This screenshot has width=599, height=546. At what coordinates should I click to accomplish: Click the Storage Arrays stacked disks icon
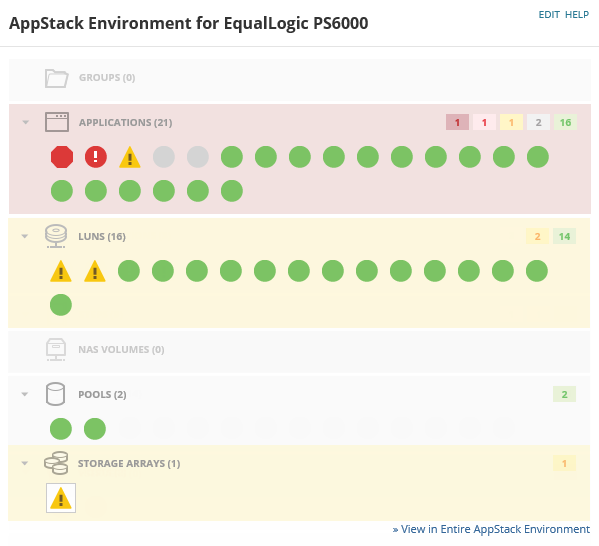coord(56,463)
